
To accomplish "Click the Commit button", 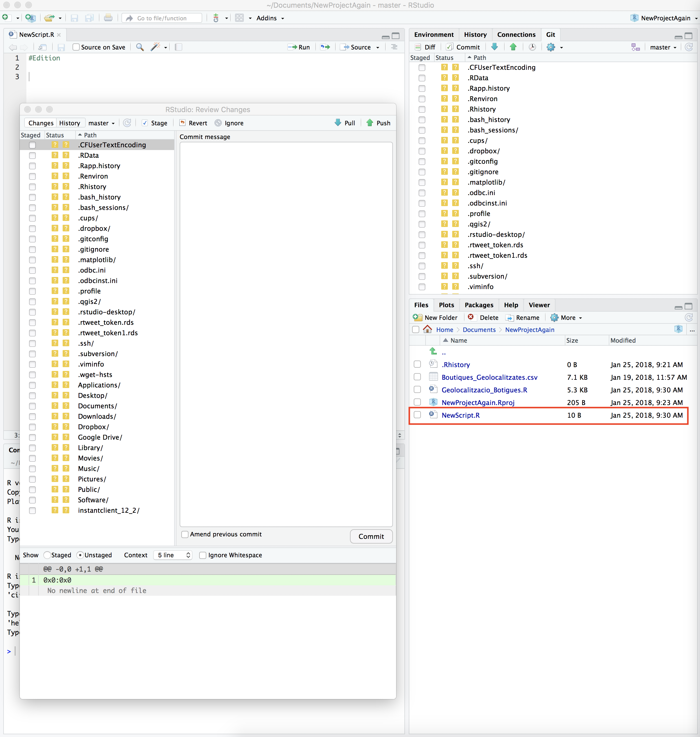I will 371,536.
